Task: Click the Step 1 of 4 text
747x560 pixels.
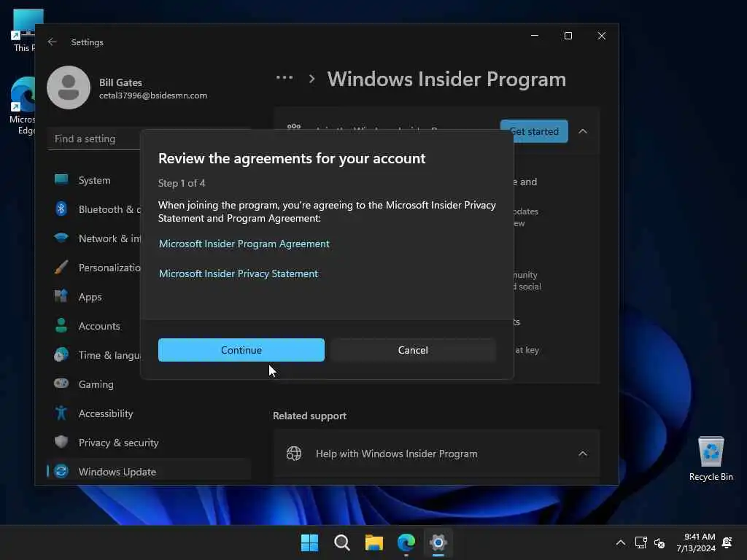Action: click(182, 183)
